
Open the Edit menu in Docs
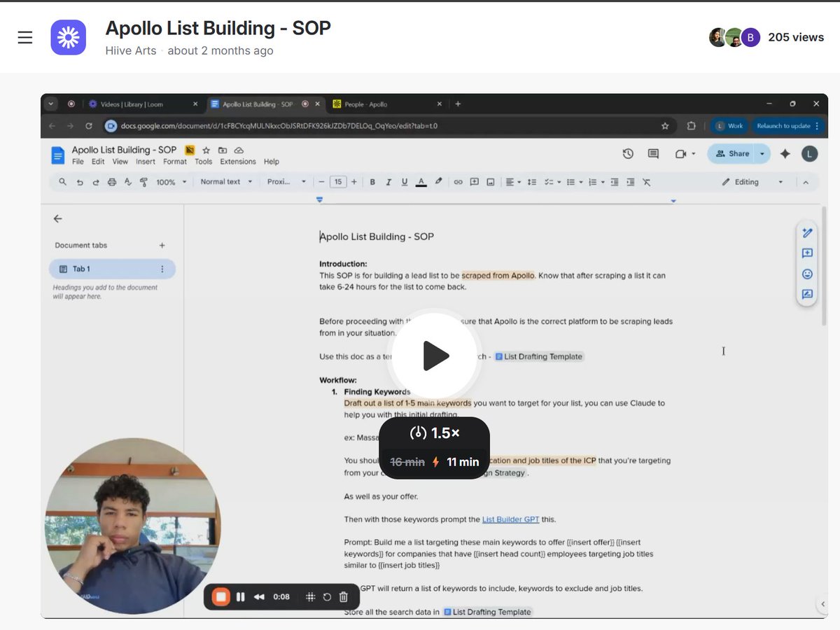coord(98,162)
